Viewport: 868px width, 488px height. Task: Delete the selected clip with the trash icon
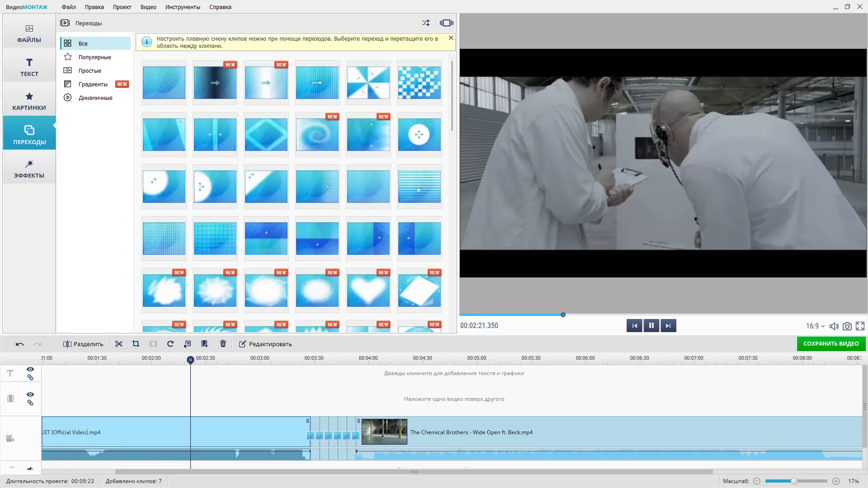click(223, 344)
